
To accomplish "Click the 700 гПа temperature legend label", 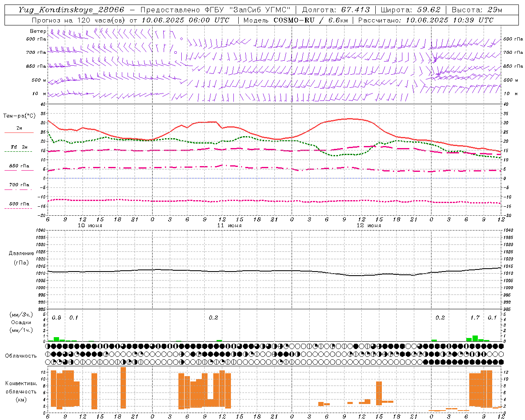I will click(x=19, y=185).
